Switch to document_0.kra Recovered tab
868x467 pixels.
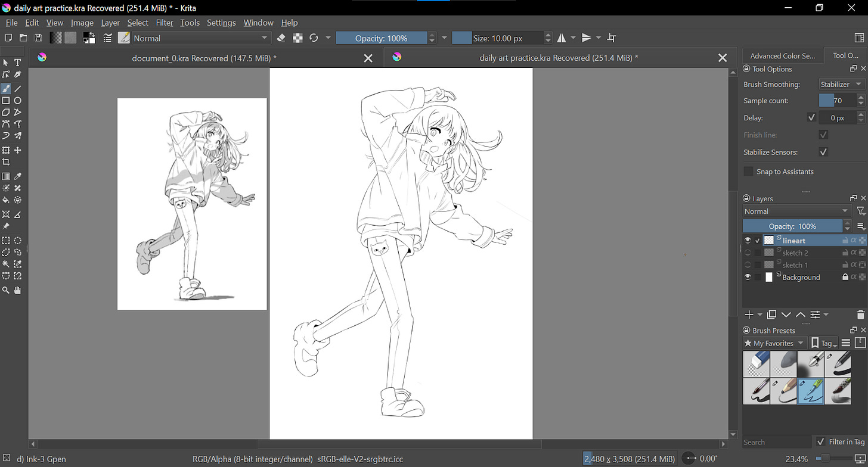coord(204,58)
